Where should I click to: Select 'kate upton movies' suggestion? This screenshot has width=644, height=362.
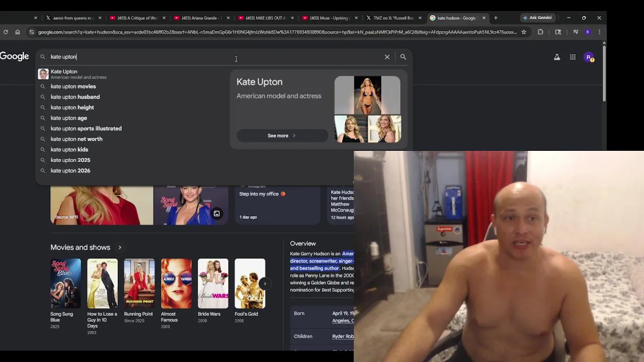click(132, 86)
